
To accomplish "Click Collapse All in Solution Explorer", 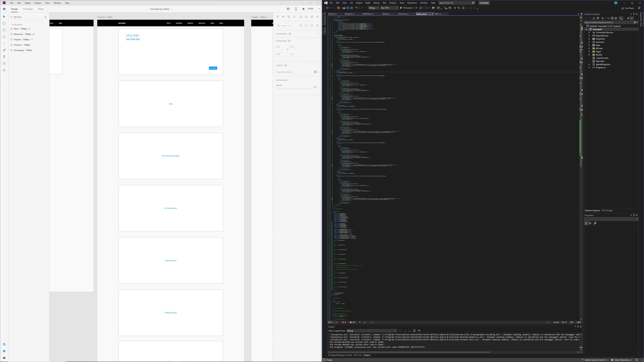I will point(612,18).
